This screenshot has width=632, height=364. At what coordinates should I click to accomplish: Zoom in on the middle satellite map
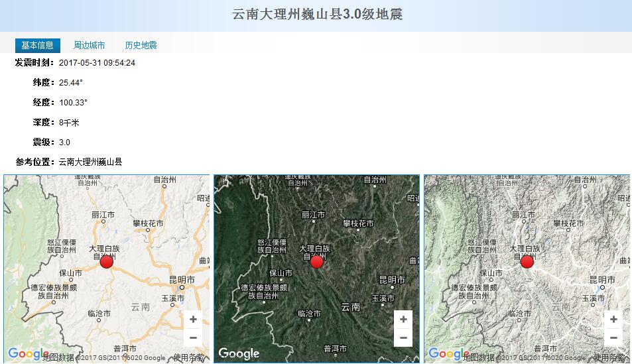(403, 320)
